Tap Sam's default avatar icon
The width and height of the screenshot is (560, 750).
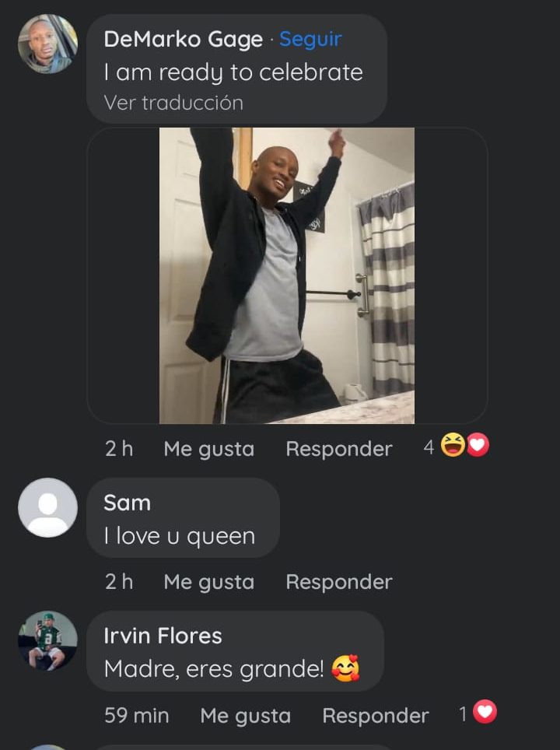pyautogui.click(x=47, y=507)
